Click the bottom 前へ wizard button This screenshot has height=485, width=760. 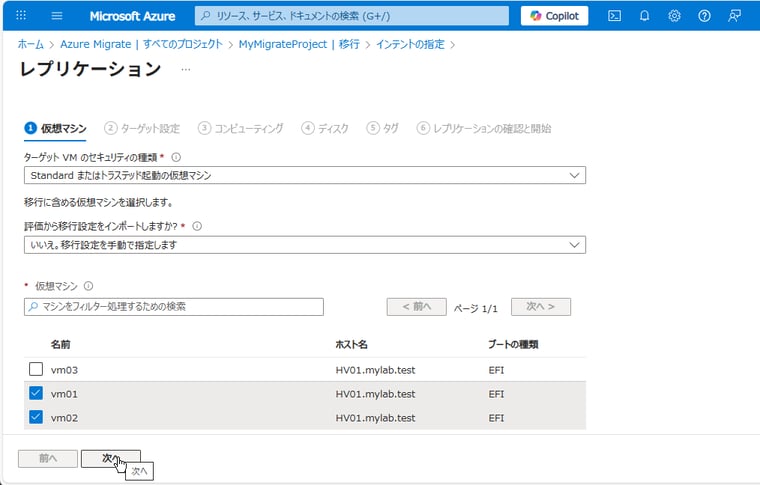[48, 458]
